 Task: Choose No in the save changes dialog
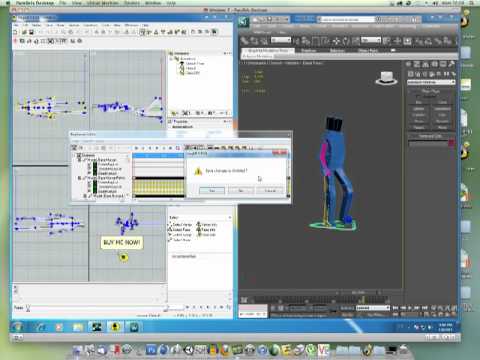pyautogui.click(x=241, y=191)
